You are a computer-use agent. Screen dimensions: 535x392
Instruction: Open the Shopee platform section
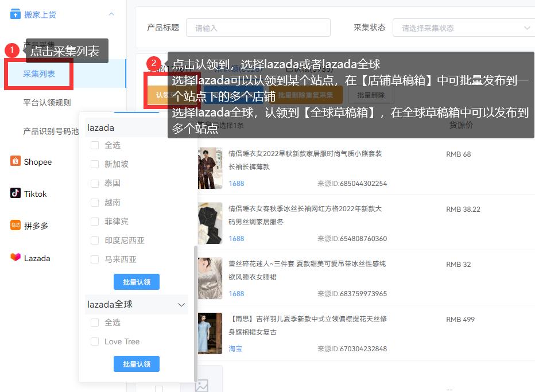[x=39, y=162]
